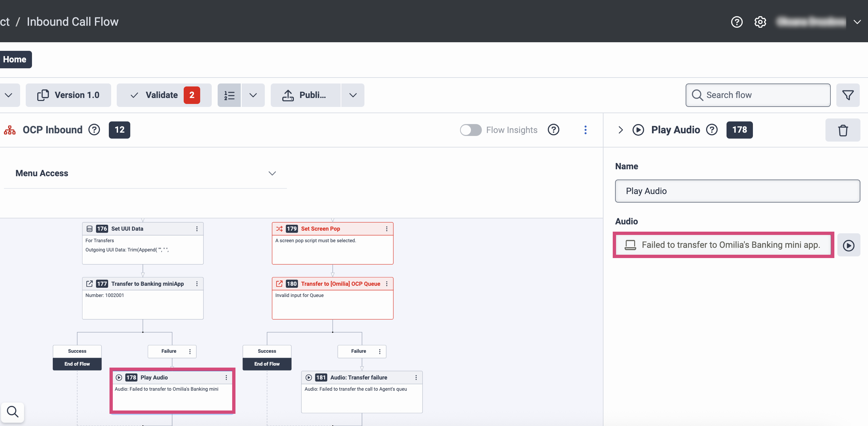Go to the Home tab
The height and width of the screenshot is (426, 868).
(15, 60)
